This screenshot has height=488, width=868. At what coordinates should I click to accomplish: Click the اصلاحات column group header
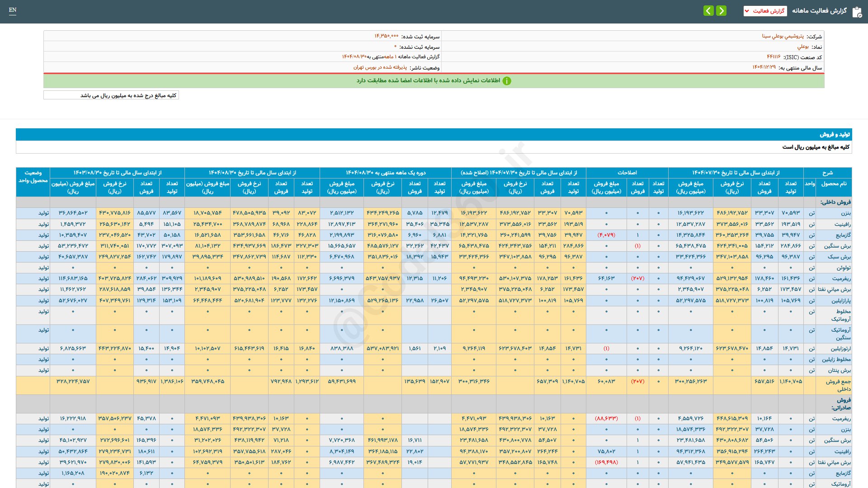627,173
